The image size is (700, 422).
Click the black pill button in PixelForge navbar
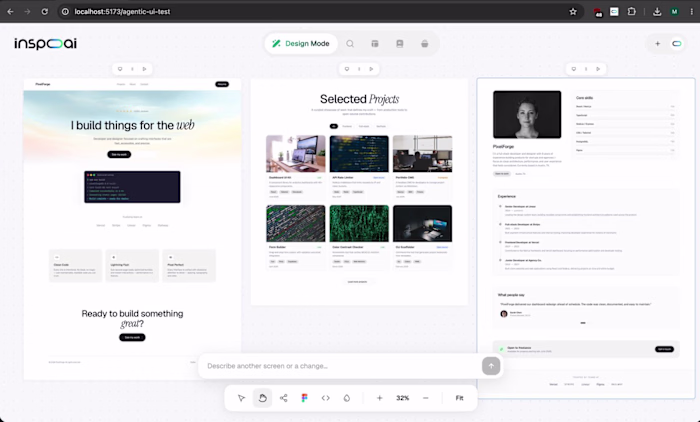[x=222, y=84]
